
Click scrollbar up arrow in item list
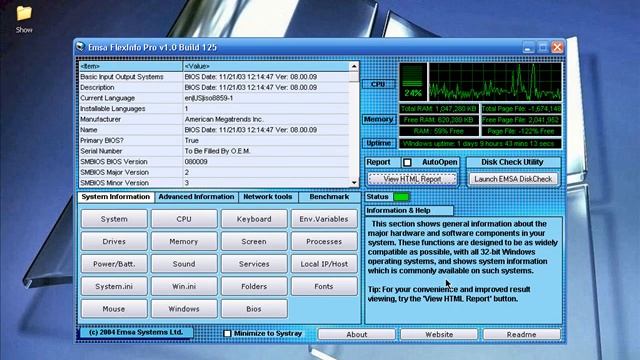[354, 67]
